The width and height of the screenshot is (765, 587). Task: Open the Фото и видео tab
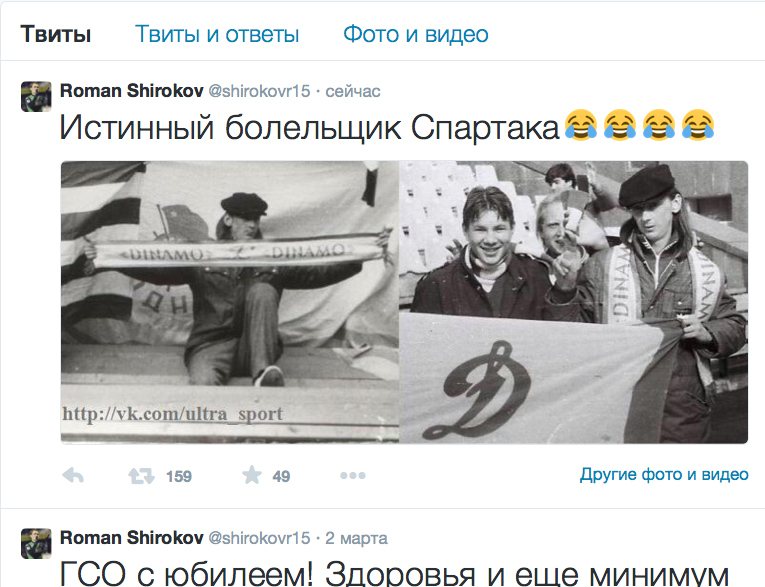[416, 34]
